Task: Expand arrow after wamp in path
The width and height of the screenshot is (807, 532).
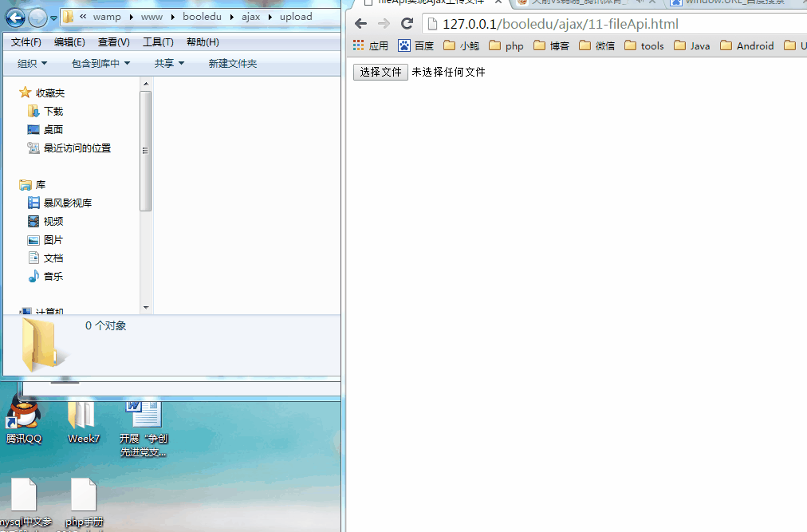Action: pyautogui.click(x=132, y=17)
